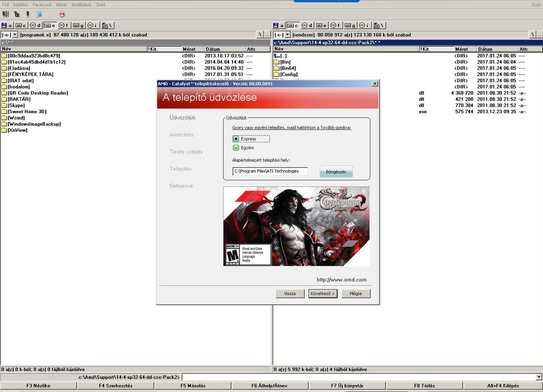Cancel the installer with Mégse
Viewport: 543px width, 392px height.
click(x=356, y=294)
